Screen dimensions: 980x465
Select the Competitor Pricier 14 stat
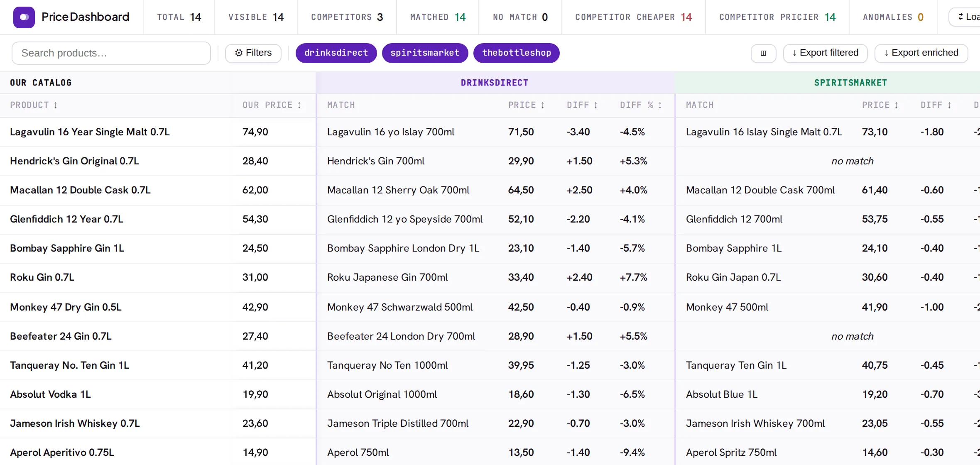777,17
